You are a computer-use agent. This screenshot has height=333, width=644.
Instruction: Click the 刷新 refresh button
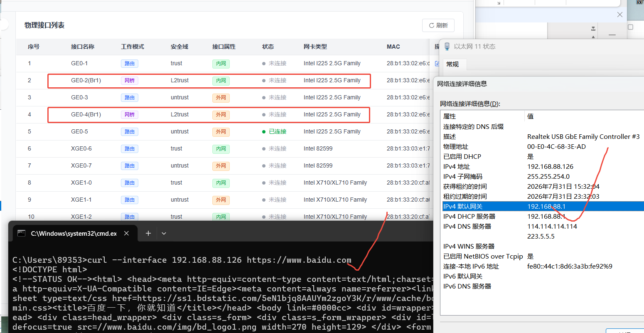point(438,25)
